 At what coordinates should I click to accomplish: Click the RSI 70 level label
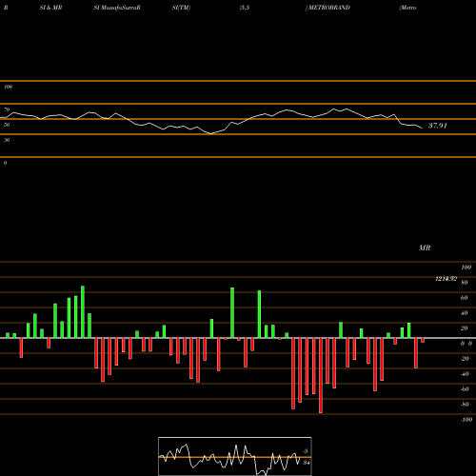pos(7,109)
